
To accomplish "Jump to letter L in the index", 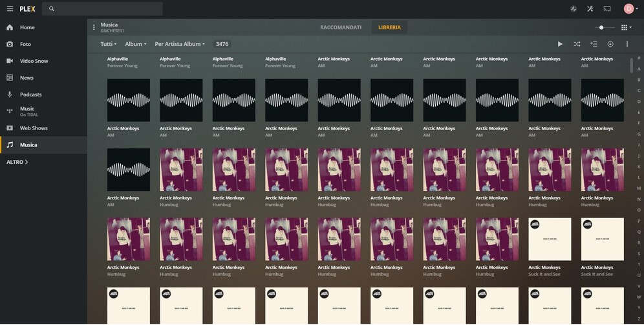I will [639, 177].
